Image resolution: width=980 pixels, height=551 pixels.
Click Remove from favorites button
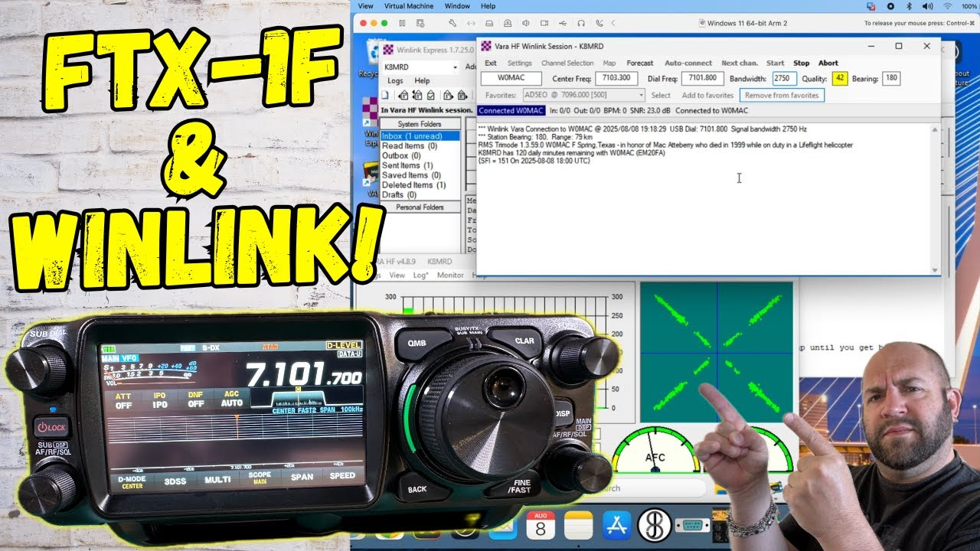782,95
